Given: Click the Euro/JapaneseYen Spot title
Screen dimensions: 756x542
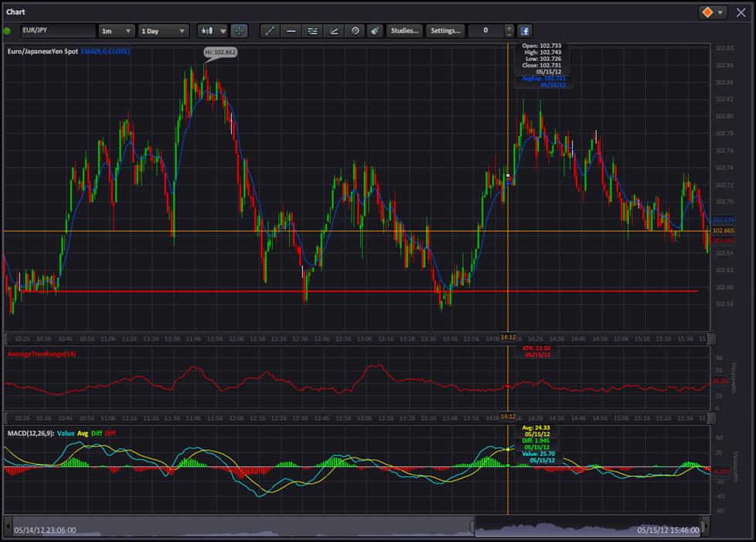Looking at the screenshot, I should pos(43,51).
